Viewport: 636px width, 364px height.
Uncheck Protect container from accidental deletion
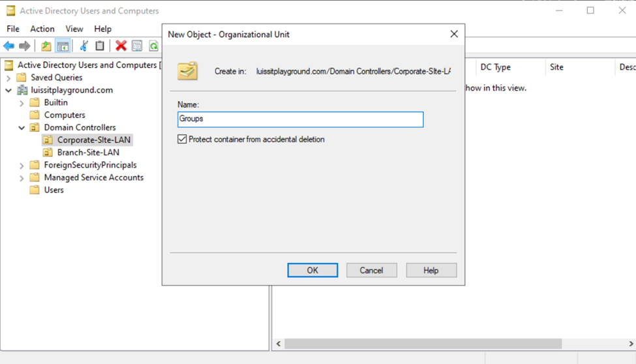[x=182, y=139]
